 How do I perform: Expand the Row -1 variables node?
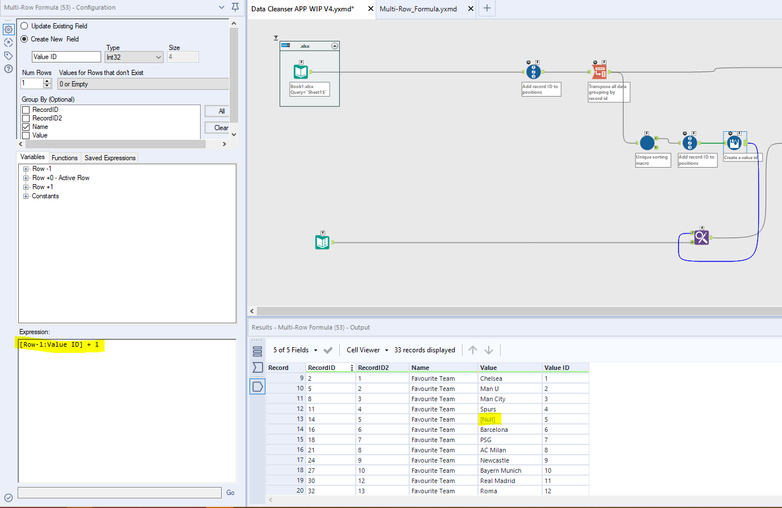[25, 169]
